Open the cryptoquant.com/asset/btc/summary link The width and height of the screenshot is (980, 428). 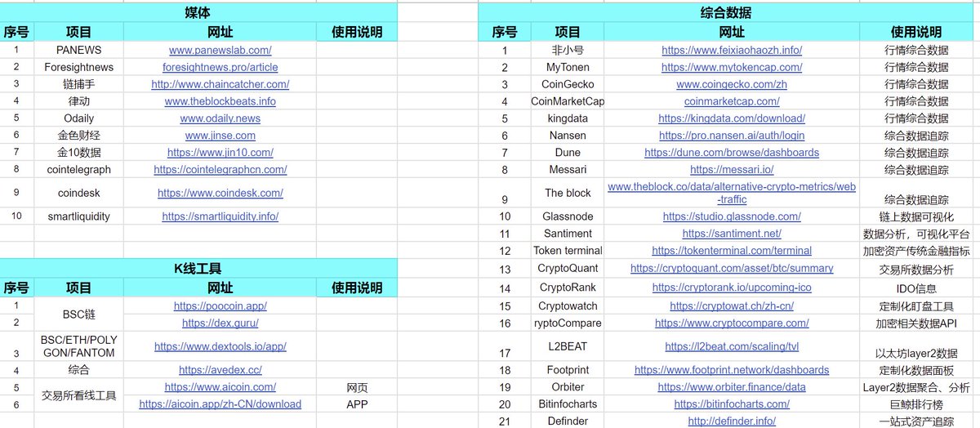732,268
